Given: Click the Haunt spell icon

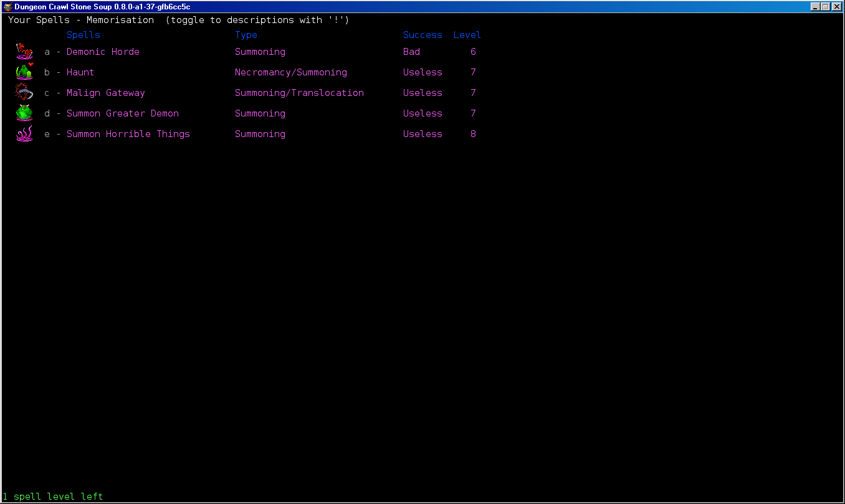Looking at the screenshot, I should point(24,72).
